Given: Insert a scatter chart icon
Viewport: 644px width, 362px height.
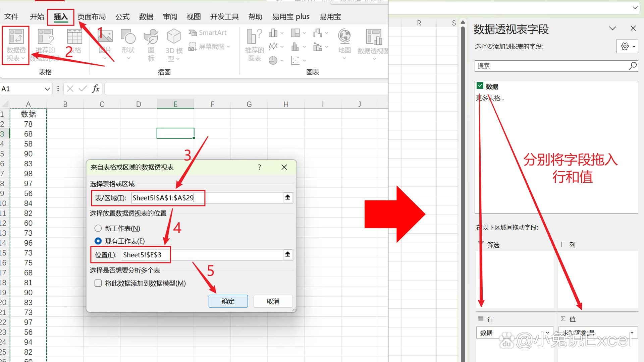Looking at the screenshot, I should point(295,60).
